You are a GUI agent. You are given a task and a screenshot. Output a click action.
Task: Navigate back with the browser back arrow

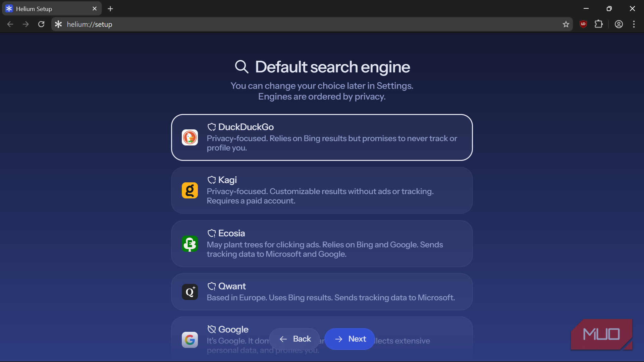tap(10, 24)
